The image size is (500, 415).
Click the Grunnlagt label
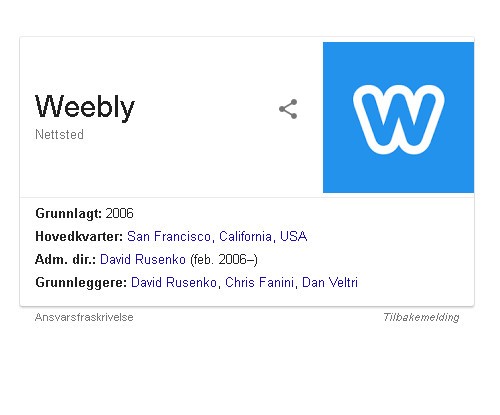pos(68,213)
